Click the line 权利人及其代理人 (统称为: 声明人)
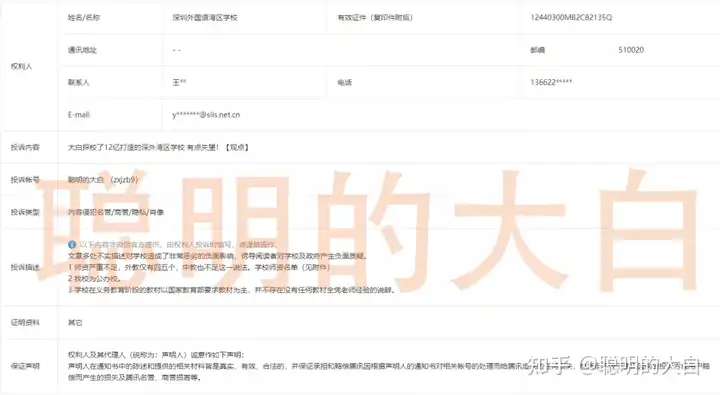 coord(156,355)
